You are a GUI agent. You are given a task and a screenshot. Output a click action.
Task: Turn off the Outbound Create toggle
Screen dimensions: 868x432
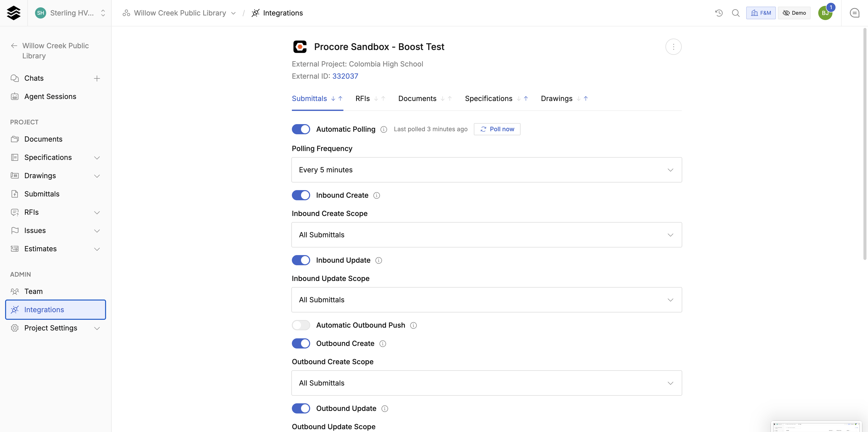[x=301, y=343]
